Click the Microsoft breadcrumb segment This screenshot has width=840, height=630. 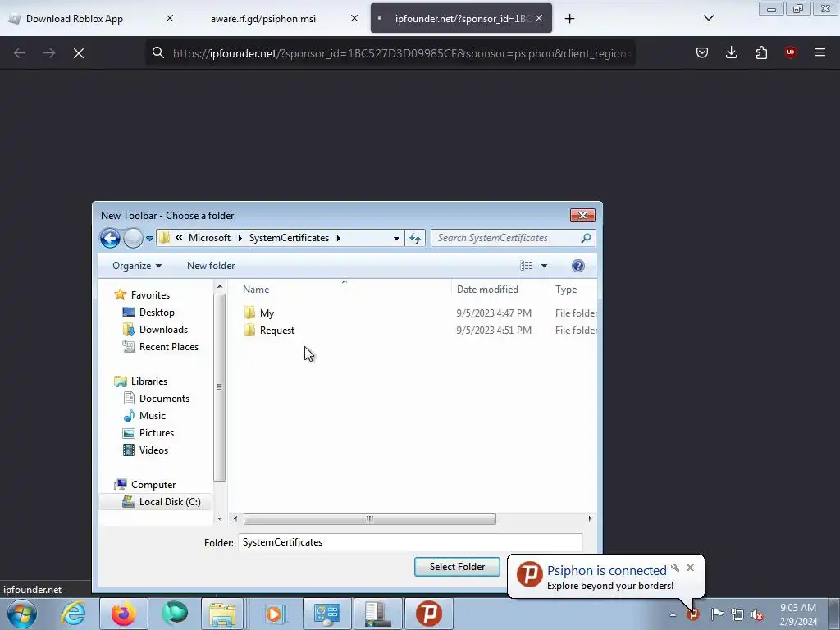tap(209, 238)
